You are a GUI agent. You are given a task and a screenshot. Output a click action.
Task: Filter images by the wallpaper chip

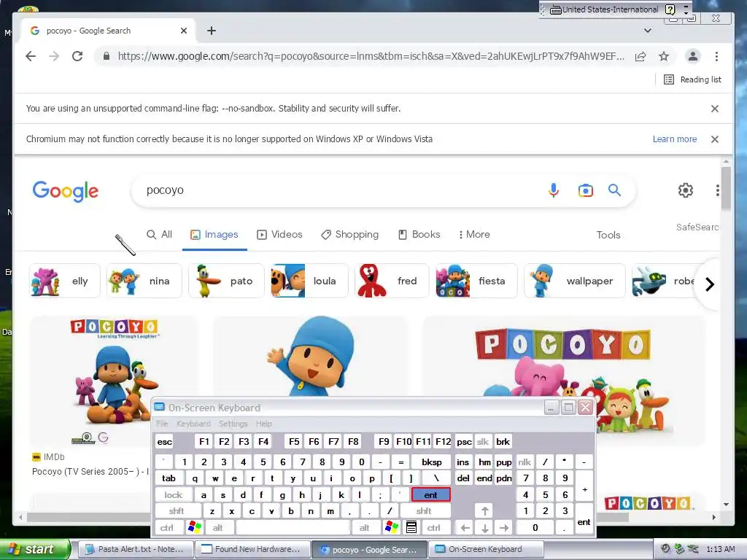point(575,281)
